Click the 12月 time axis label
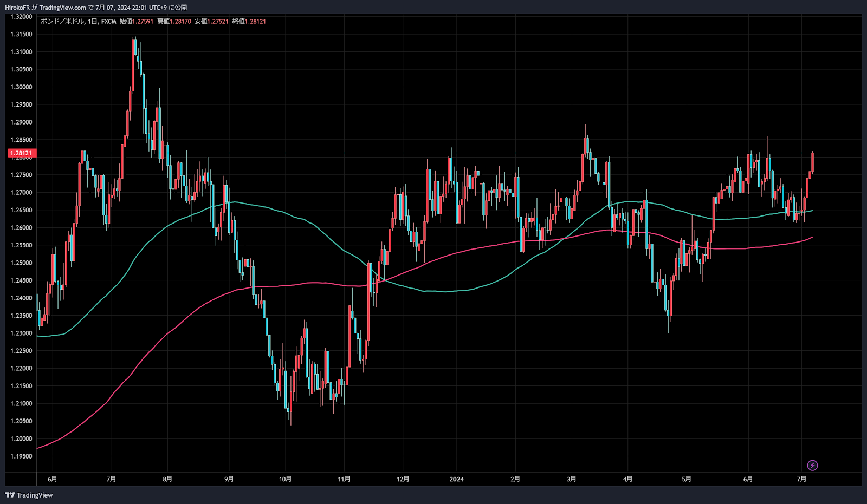 (403, 479)
